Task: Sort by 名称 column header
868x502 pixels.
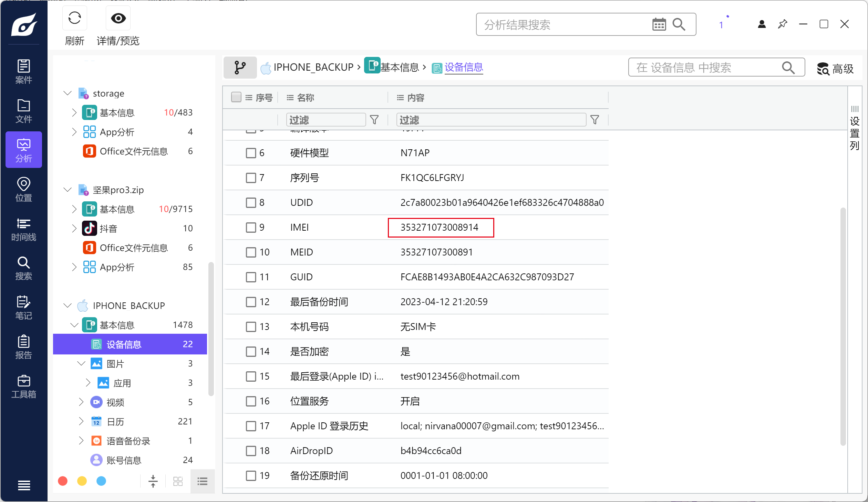Action: point(306,98)
